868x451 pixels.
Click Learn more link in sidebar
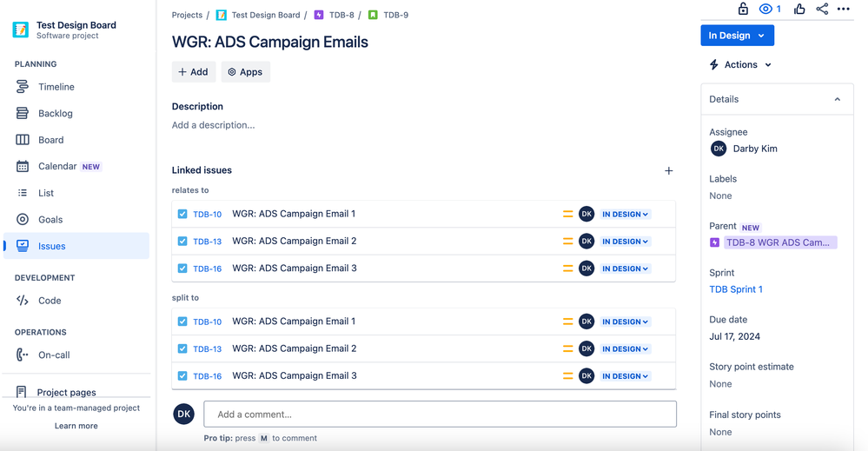(76, 426)
